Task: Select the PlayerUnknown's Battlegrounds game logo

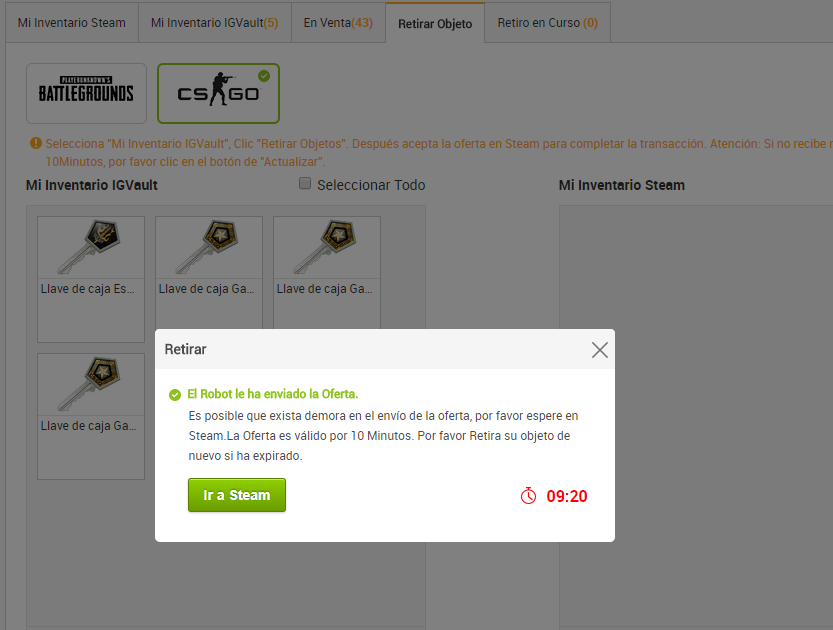Action: click(87, 93)
